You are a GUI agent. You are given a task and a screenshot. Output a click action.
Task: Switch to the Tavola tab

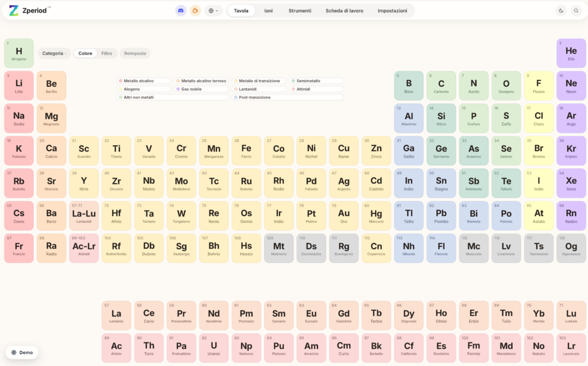(241, 10)
